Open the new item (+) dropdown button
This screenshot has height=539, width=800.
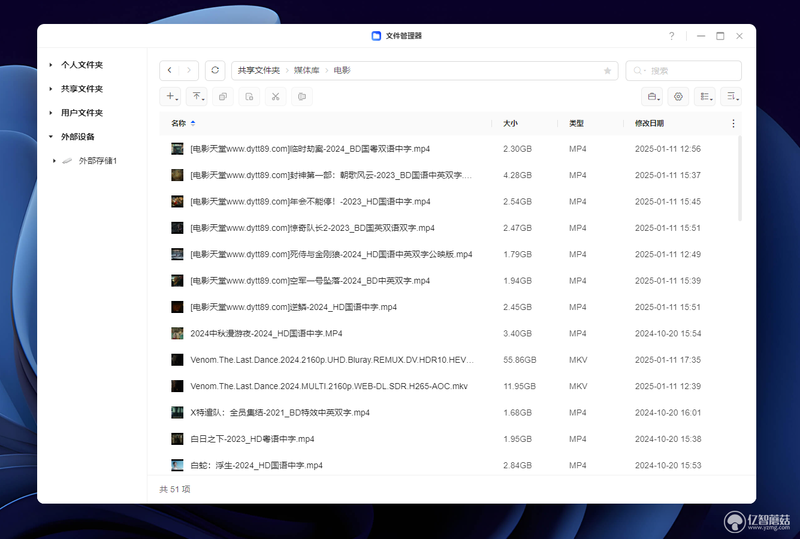pyautogui.click(x=170, y=96)
